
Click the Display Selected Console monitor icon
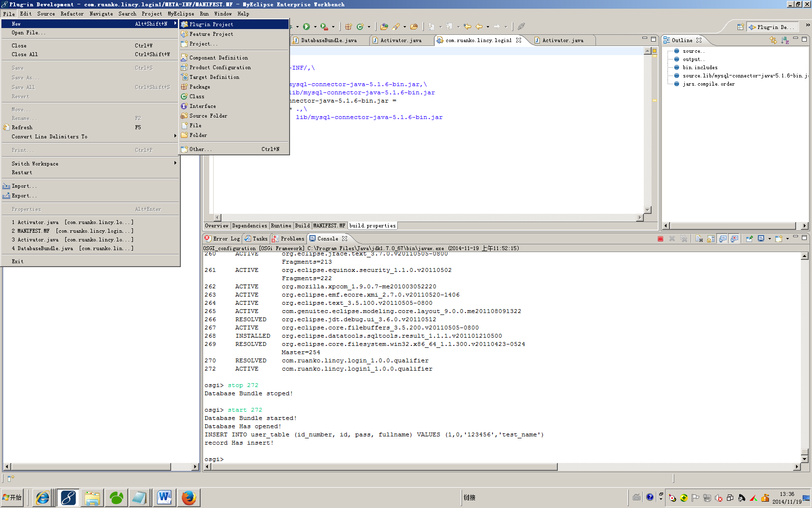pyautogui.click(x=761, y=239)
